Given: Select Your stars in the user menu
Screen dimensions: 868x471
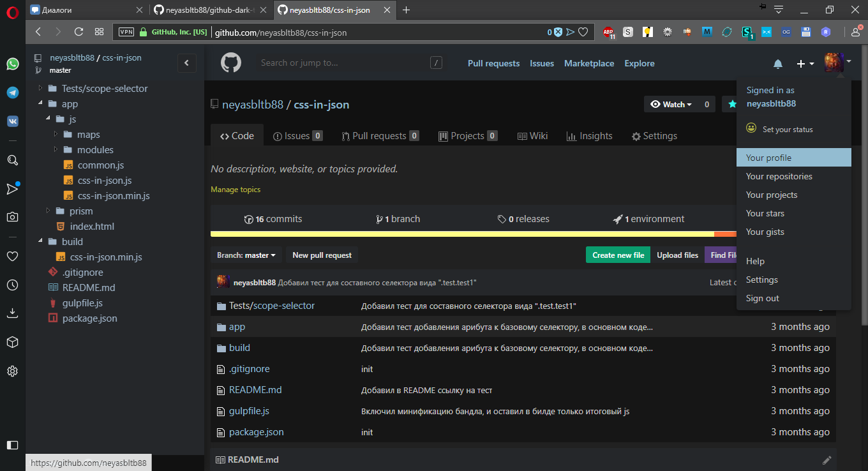Looking at the screenshot, I should point(794,213).
